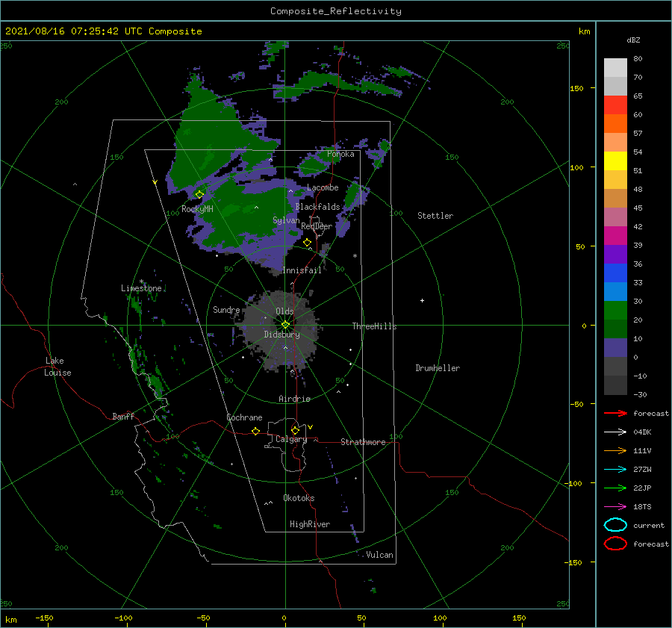
Task: Click the Cochrane label
Action: click(244, 417)
